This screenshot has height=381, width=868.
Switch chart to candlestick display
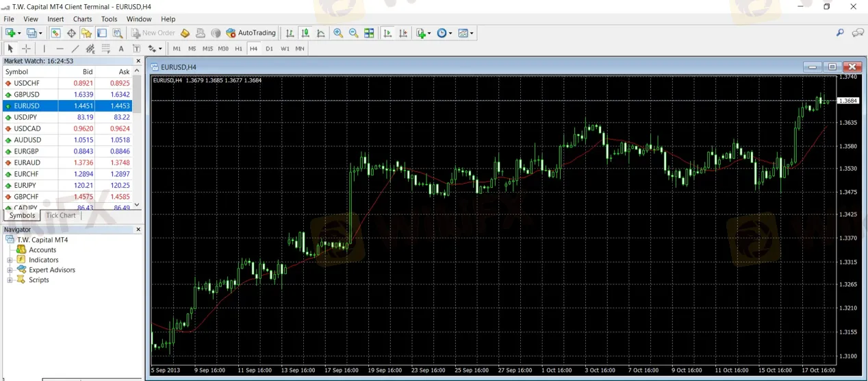305,33
